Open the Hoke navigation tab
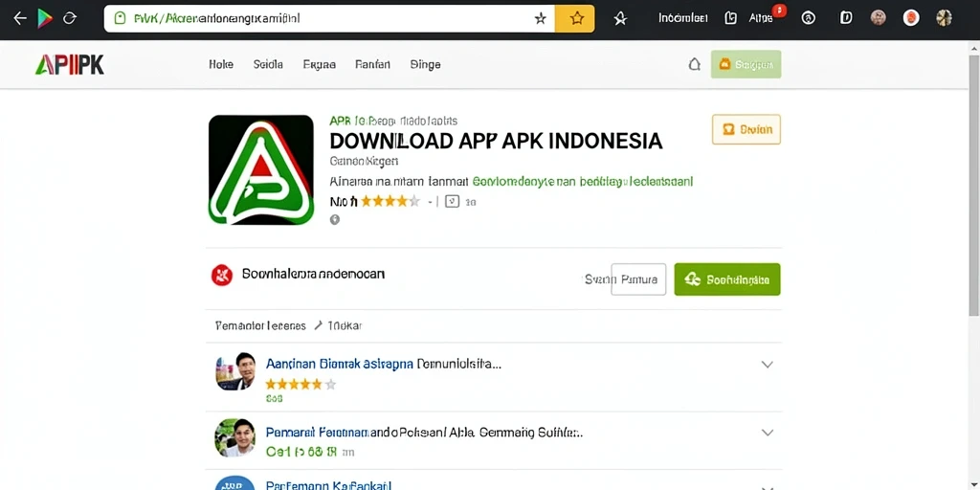Viewport: 980px width, 490px height. coord(221,64)
